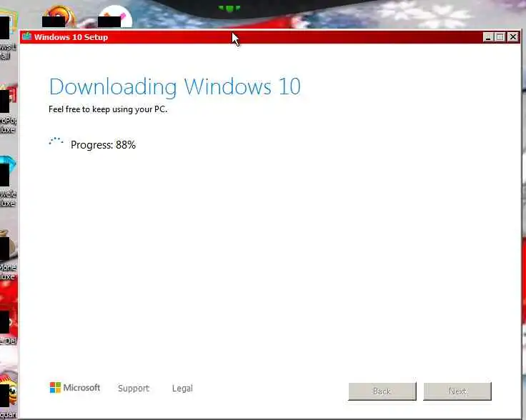Click the 'Progress: 88%' text
This screenshot has width=526, height=420.
(x=103, y=145)
